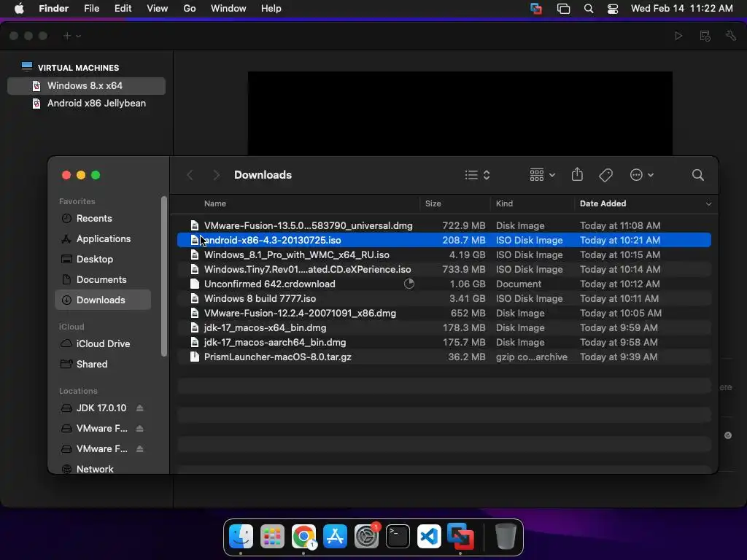Viewport: 747px width, 560px height.
Task: Click the Stage Manager menu bar icon
Action: pyautogui.click(x=563, y=9)
